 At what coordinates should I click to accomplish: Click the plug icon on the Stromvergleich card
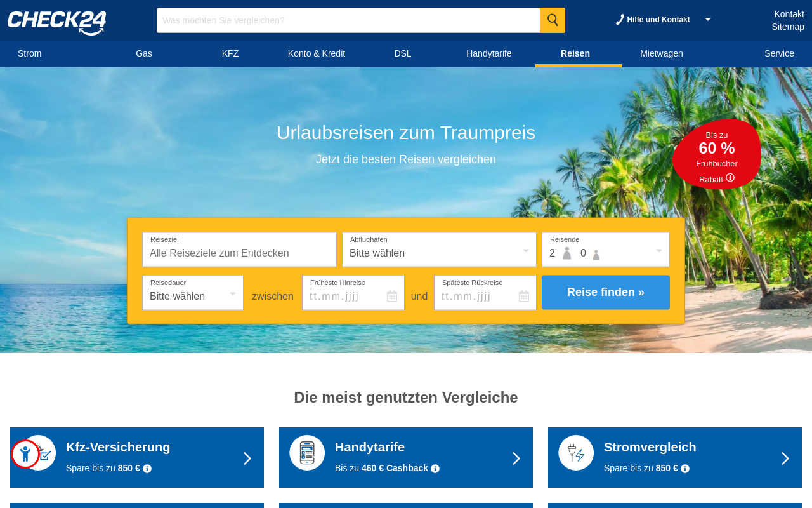[576, 452]
